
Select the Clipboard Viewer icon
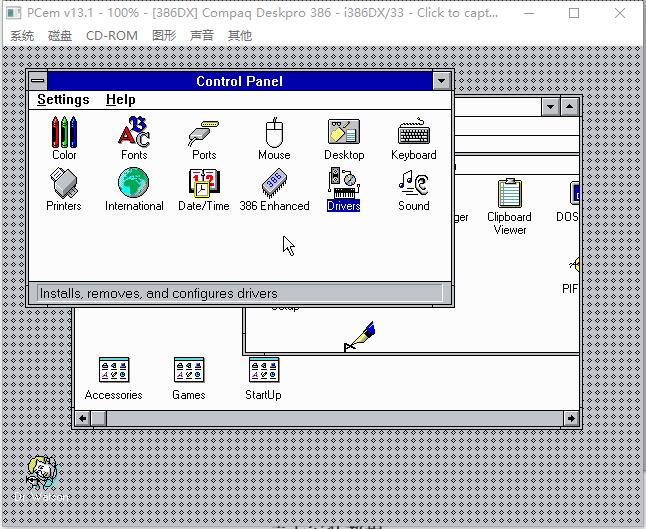click(x=510, y=207)
